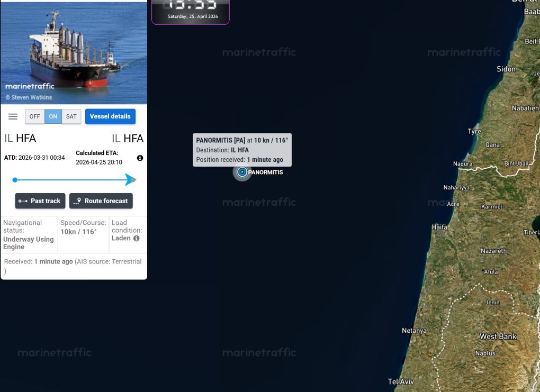The height and width of the screenshot is (392, 540).
Task: Click the PANORMITIS tooltip popup
Action: (242, 150)
